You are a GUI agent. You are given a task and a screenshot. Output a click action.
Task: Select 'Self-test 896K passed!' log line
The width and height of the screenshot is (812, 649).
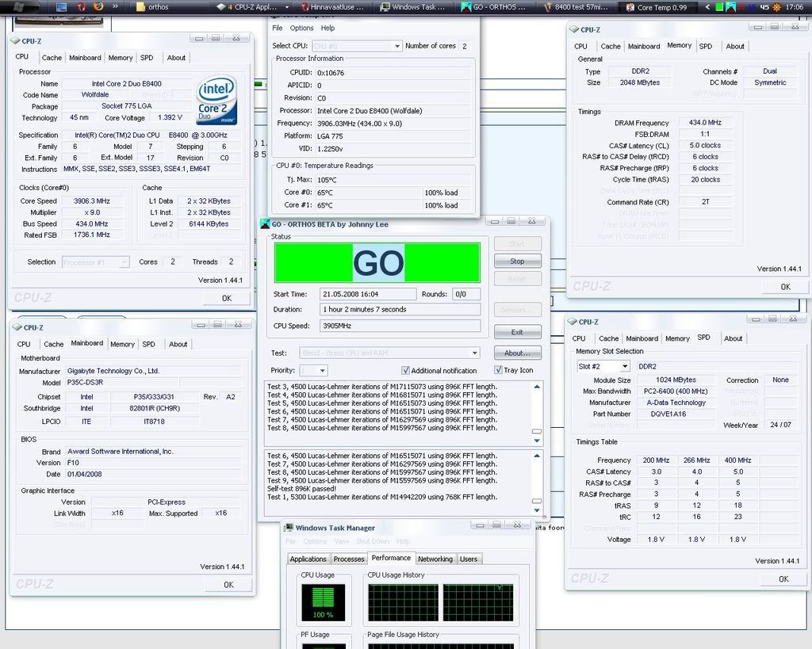click(302, 489)
